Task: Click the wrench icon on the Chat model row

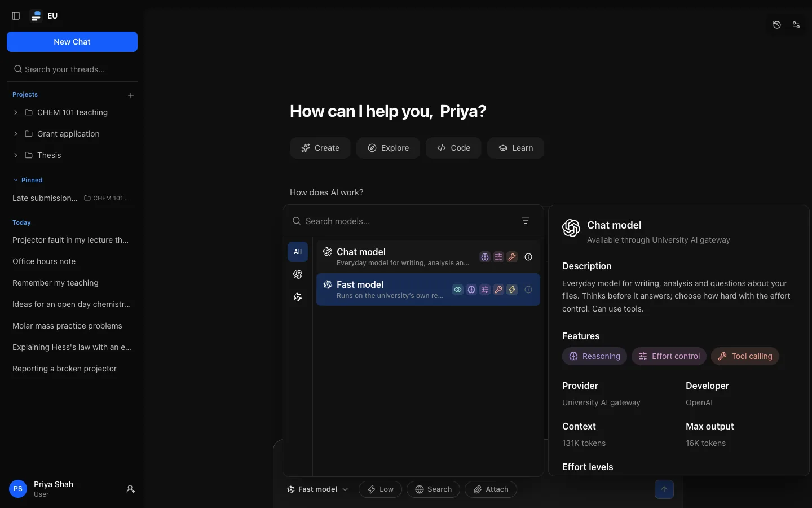Action: (x=512, y=257)
